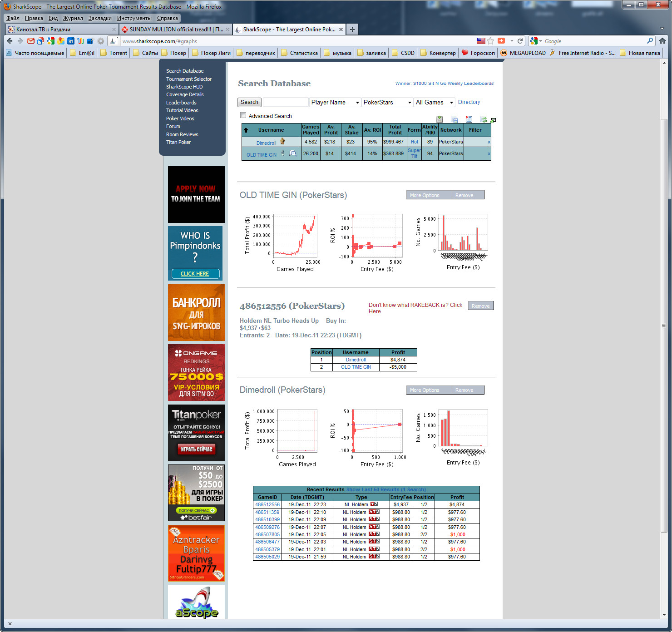This screenshot has width=672, height=632.
Task: Open the address bar history dropdown arrow
Action: [512, 41]
